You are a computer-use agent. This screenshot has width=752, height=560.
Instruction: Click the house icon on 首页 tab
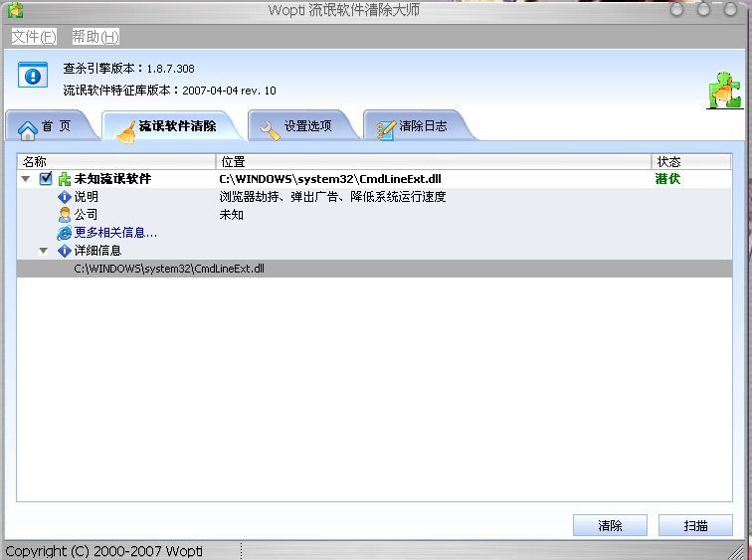pos(27,129)
